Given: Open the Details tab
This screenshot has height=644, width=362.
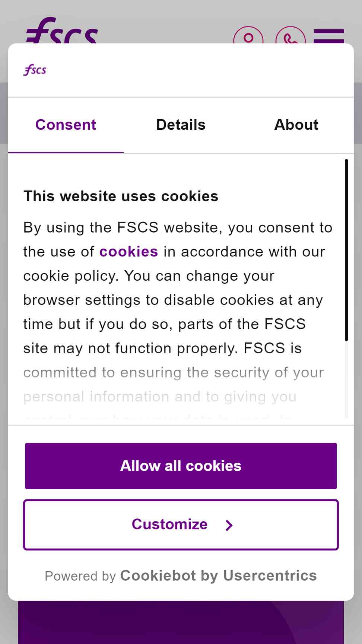Looking at the screenshot, I should click(181, 125).
